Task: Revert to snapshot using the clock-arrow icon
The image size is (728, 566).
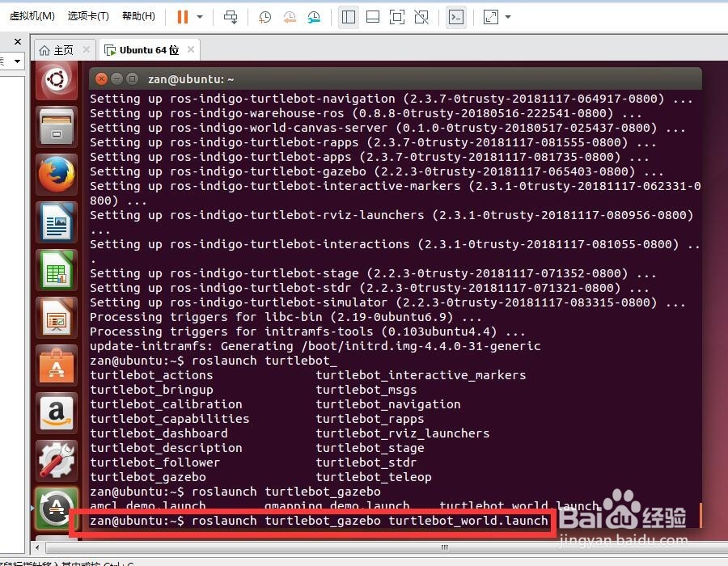Action: coord(290,17)
